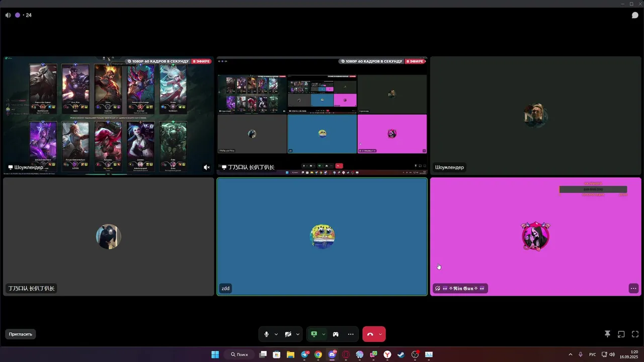644x362 pixels.
Task: Click the taskbar Поиск search box
Action: click(x=239, y=354)
